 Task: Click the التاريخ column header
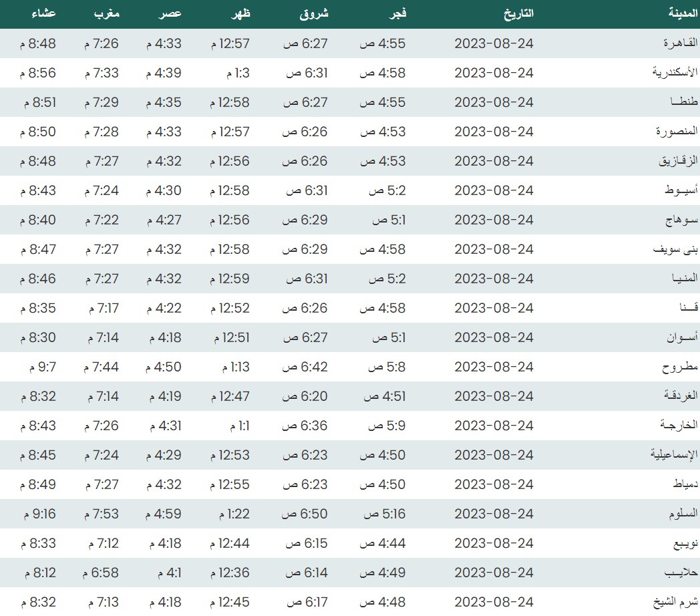(517, 13)
